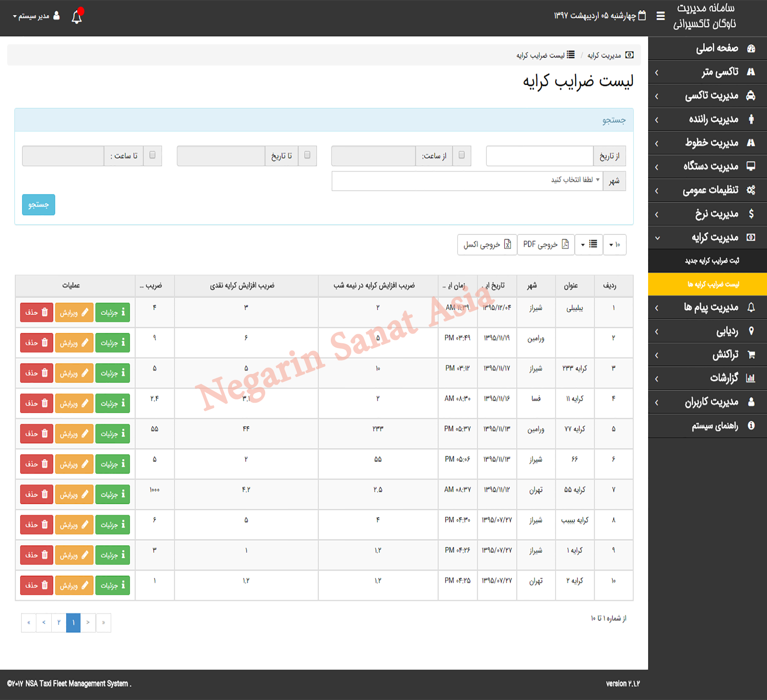Click the map pin icon beside ردیابی

[751, 331]
